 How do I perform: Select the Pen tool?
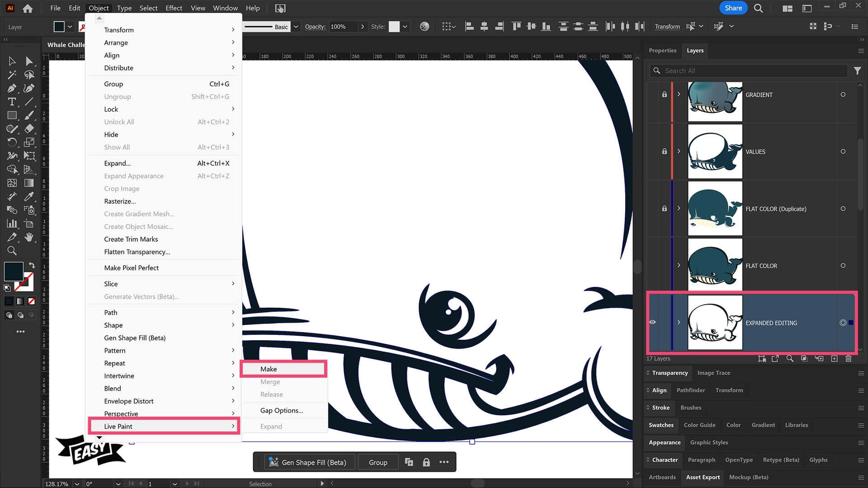pos(12,88)
